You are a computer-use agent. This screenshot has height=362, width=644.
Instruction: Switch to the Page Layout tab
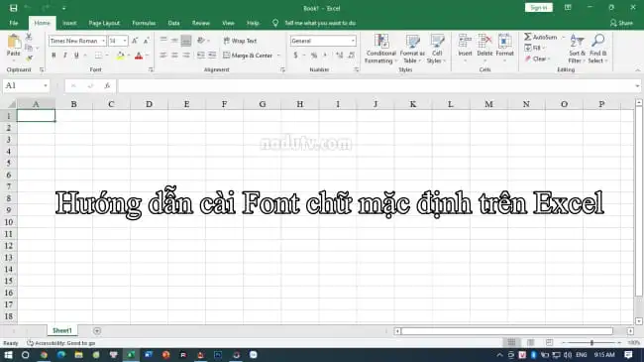(104, 23)
